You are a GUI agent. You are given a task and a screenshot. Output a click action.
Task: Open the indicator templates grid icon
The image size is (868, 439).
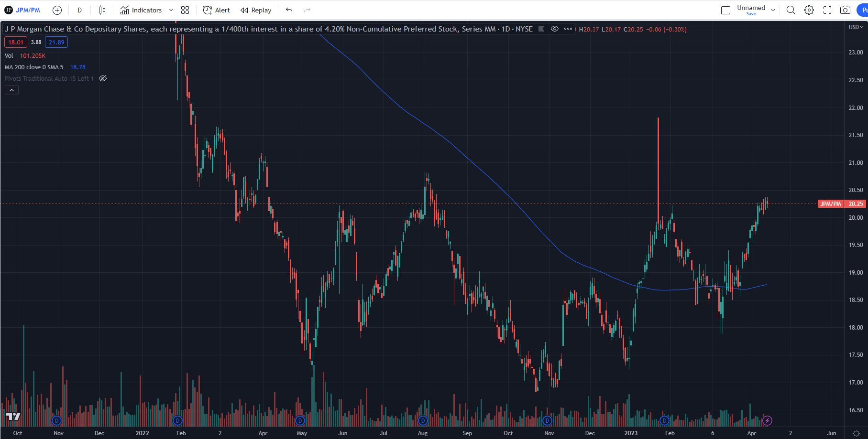pos(185,10)
